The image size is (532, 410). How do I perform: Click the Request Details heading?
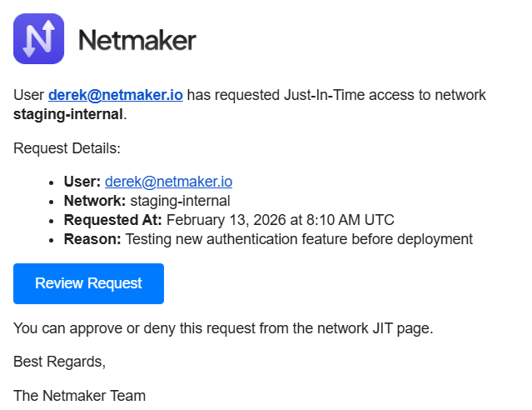(x=67, y=148)
